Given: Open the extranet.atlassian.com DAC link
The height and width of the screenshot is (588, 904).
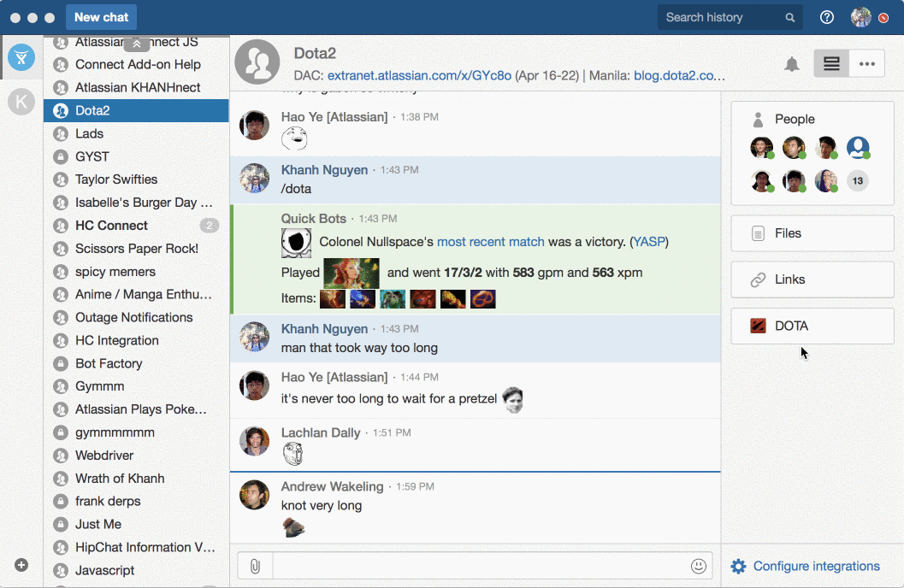Looking at the screenshot, I should point(419,75).
